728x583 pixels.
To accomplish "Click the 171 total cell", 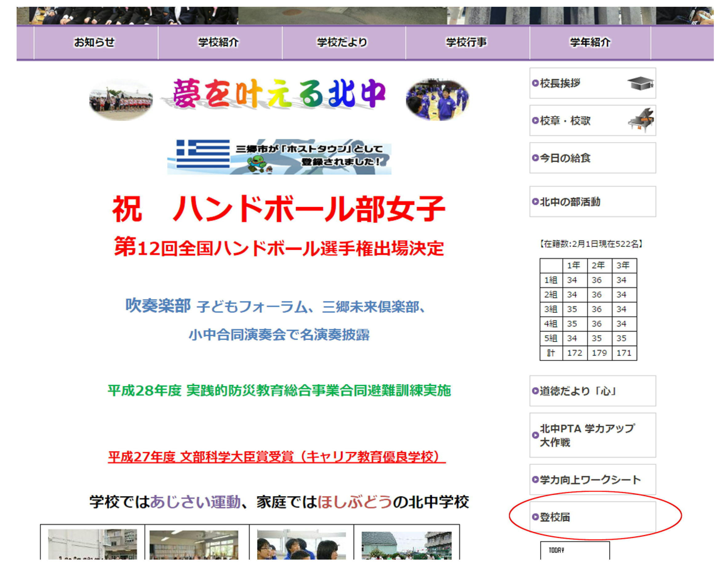I will [x=624, y=353].
